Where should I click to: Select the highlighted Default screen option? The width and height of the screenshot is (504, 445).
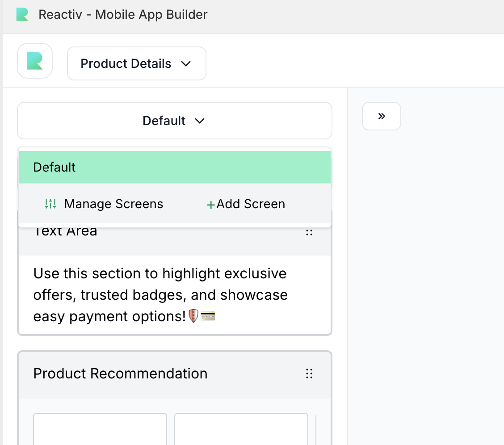pyautogui.click(x=174, y=167)
